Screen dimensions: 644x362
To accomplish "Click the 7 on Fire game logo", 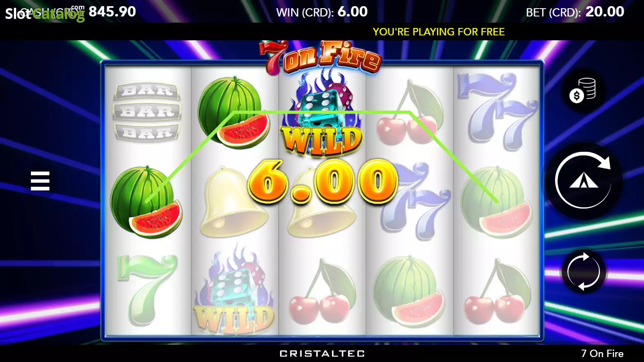I will click(x=320, y=58).
